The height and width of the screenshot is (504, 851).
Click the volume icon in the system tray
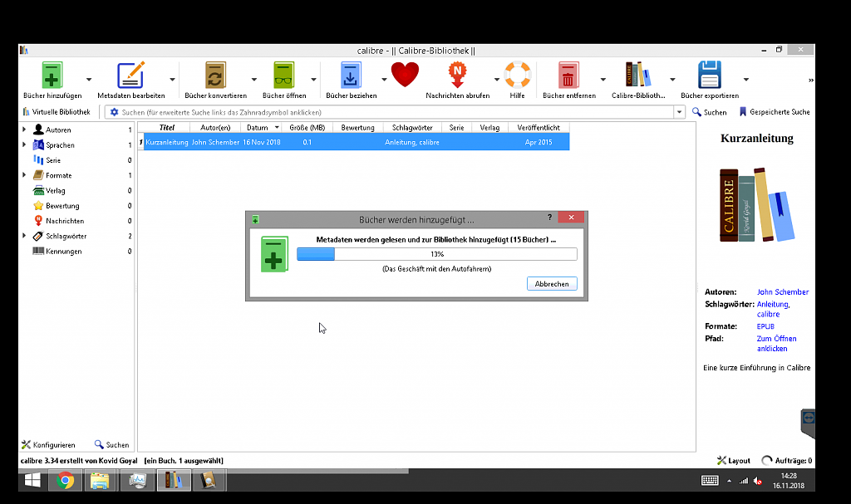point(758,481)
